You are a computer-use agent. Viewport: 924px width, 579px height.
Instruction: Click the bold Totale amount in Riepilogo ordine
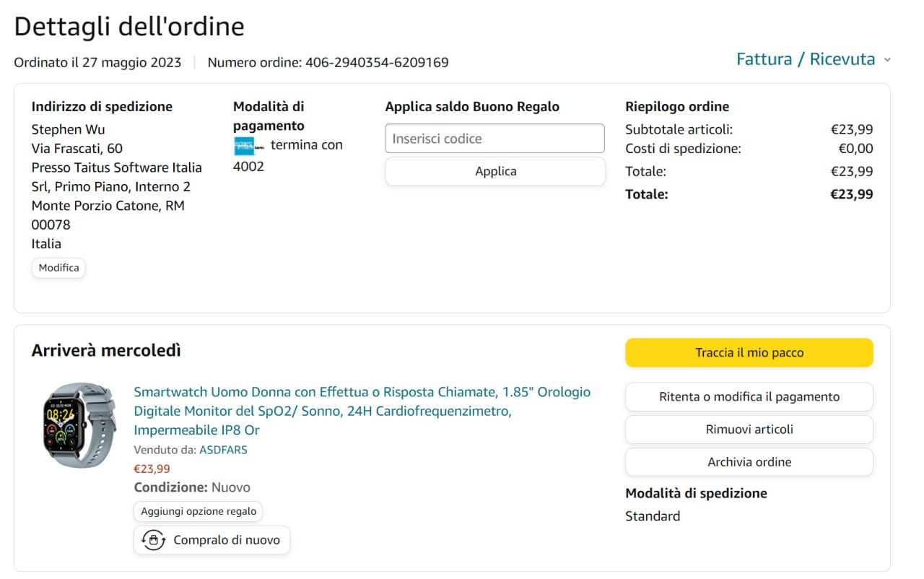tap(851, 194)
